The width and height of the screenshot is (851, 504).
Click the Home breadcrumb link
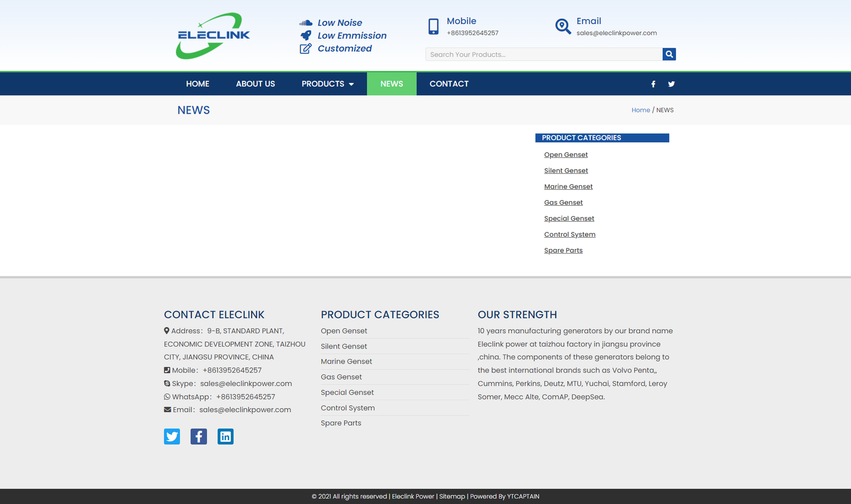(x=640, y=110)
